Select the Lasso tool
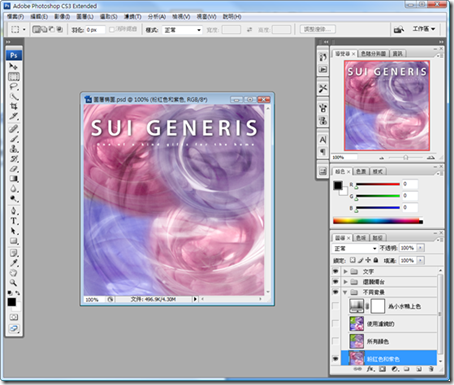 click(14, 87)
